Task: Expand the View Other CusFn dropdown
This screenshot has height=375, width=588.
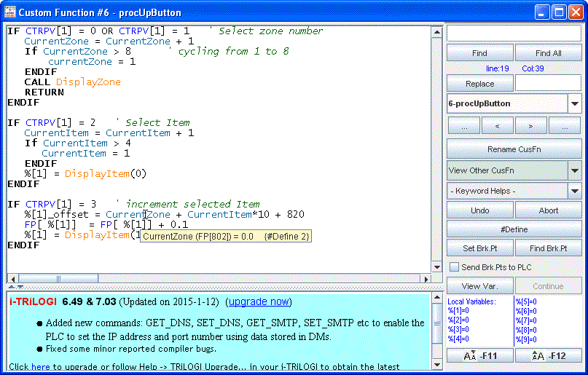Action: click(574, 170)
